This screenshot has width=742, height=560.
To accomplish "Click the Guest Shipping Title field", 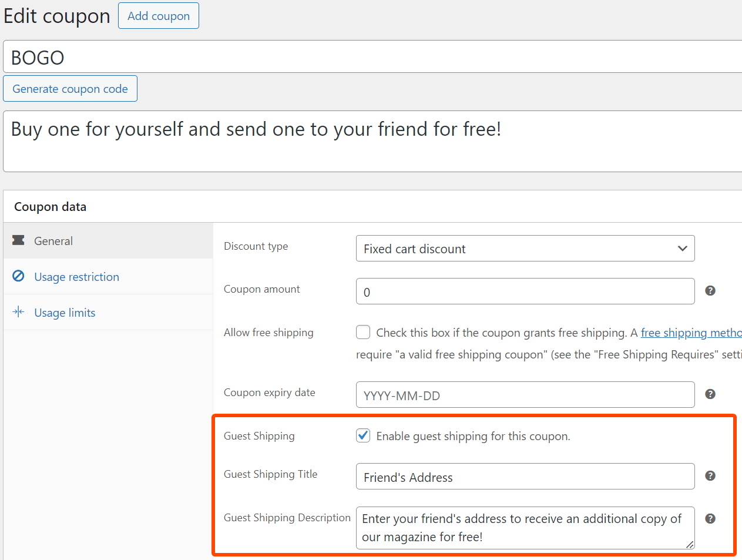I will (525, 477).
